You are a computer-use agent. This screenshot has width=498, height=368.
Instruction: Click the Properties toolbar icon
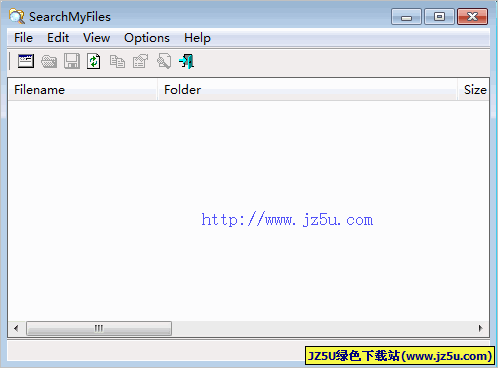tap(140, 61)
